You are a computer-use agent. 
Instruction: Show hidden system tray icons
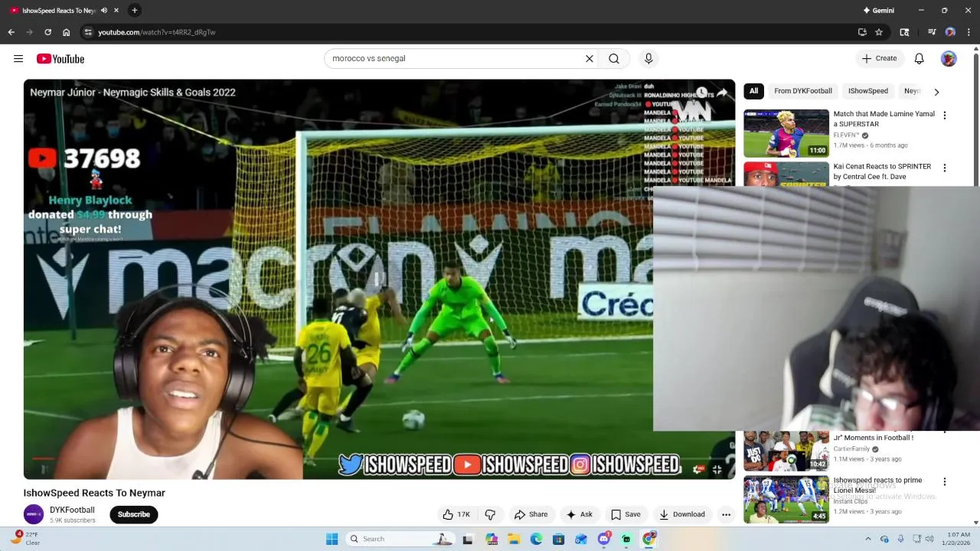coord(867,539)
